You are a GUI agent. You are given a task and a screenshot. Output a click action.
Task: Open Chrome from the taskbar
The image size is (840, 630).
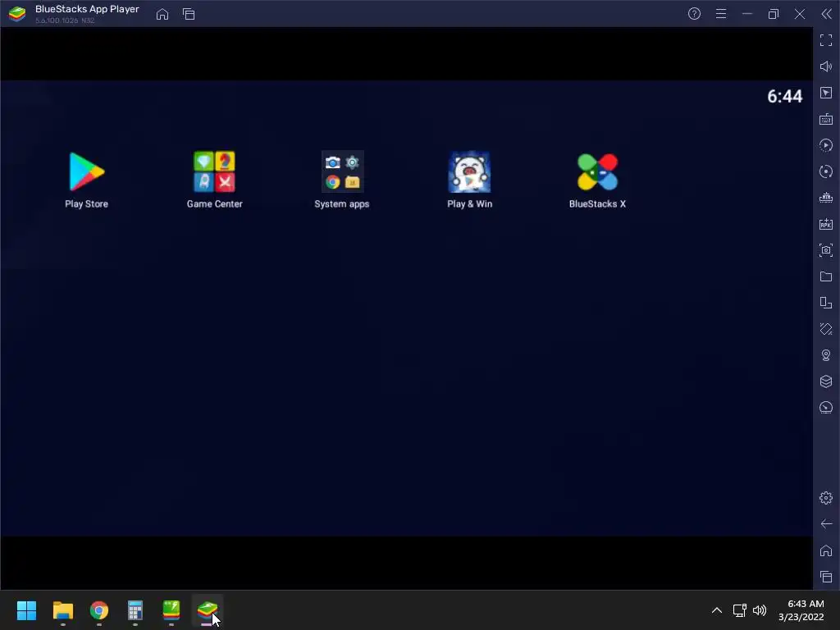[x=99, y=610]
